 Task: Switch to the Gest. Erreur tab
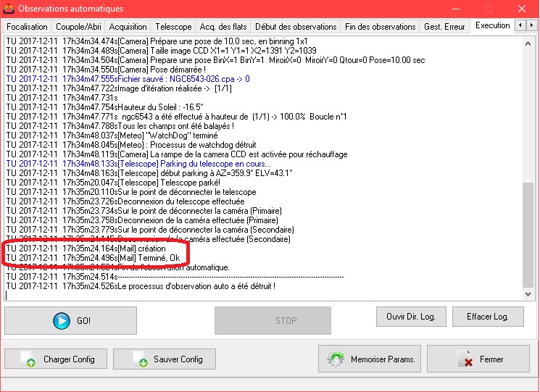(x=443, y=27)
